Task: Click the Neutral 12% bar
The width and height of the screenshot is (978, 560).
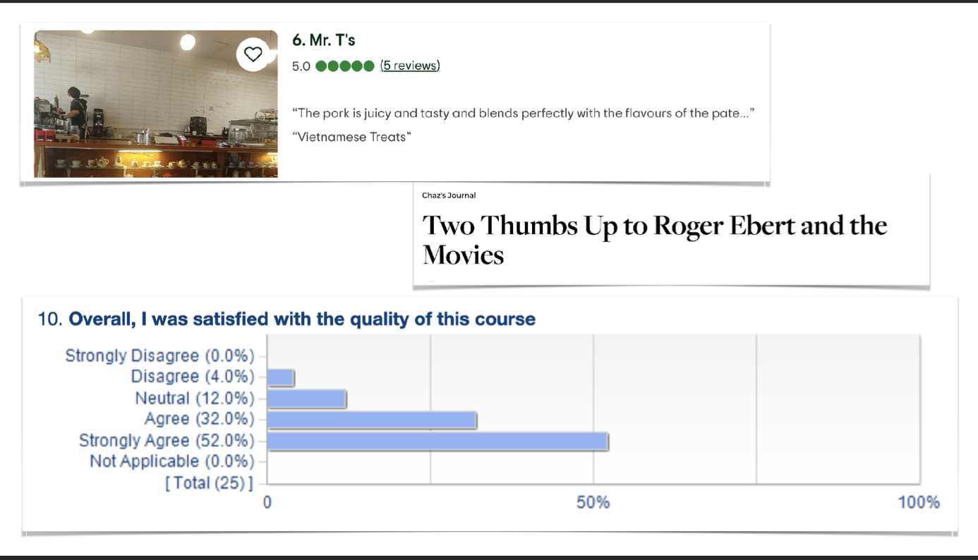Action: pos(307,399)
